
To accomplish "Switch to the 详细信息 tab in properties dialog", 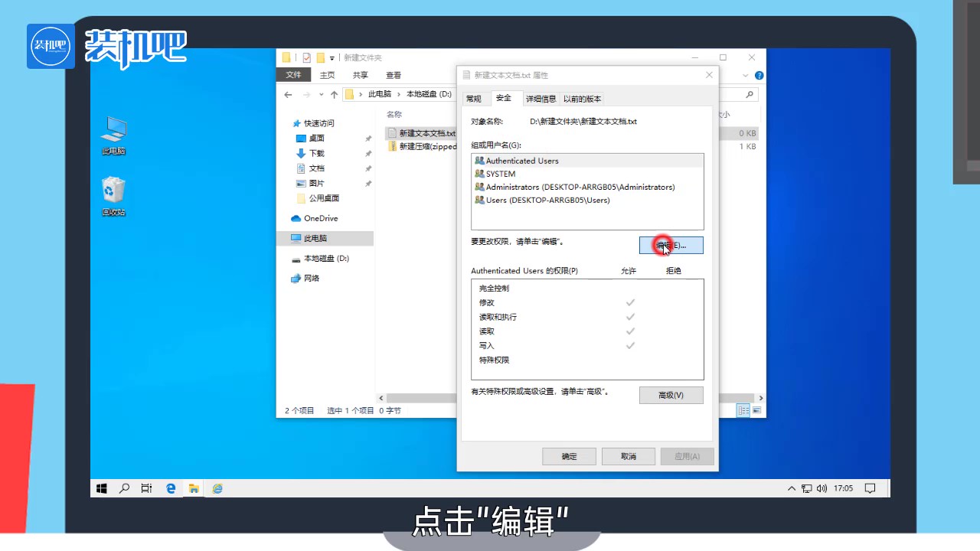I will (541, 99).
